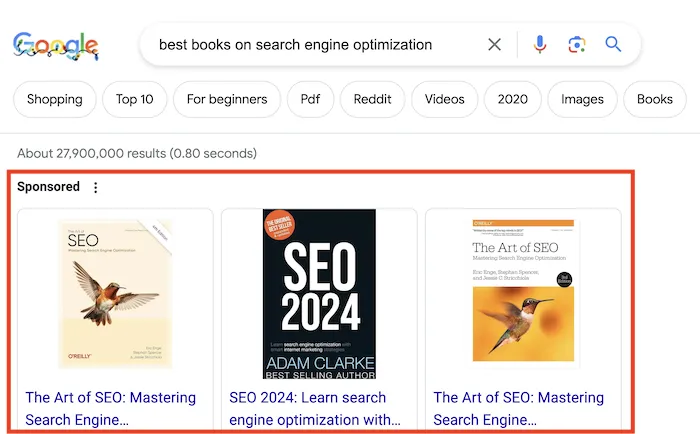Select the Top 10 filter chip
Image resolution: width=700 pixels, height=434 pixels.
[x=134, y=99]
